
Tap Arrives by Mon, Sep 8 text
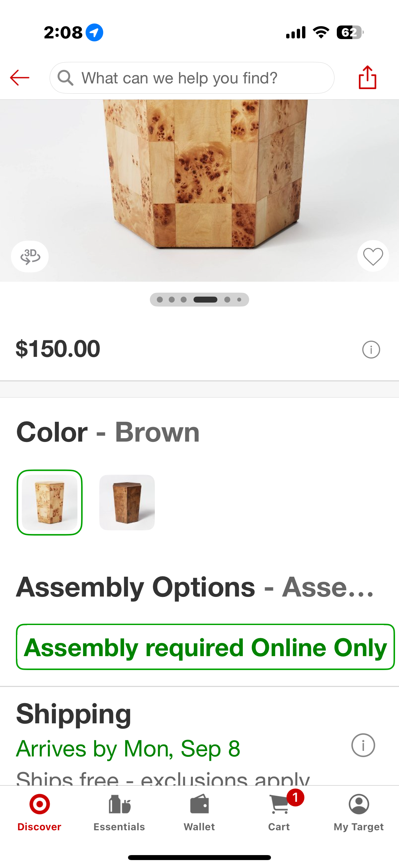pyautogui.click(x=128, y=749)
